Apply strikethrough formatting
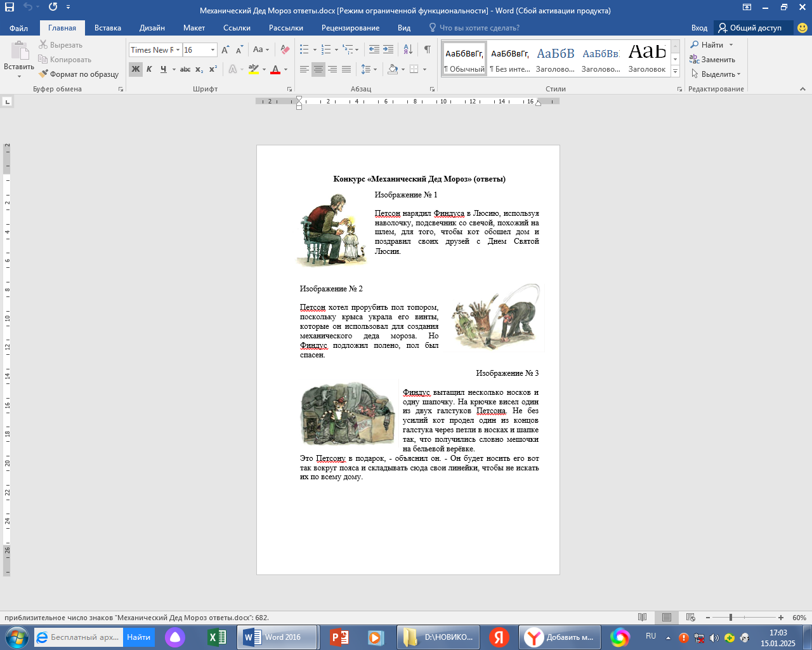Viewport: 812px width, 650px height. 185,69
